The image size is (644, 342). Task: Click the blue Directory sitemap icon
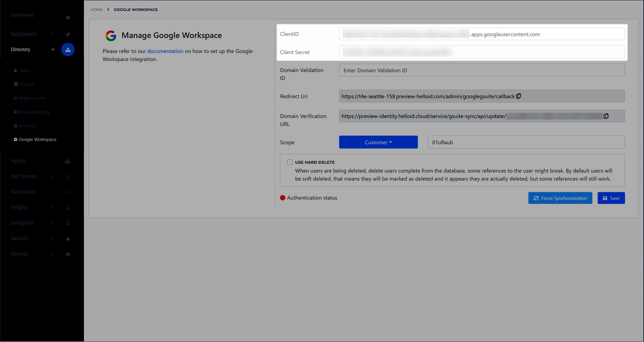point(68,50)
